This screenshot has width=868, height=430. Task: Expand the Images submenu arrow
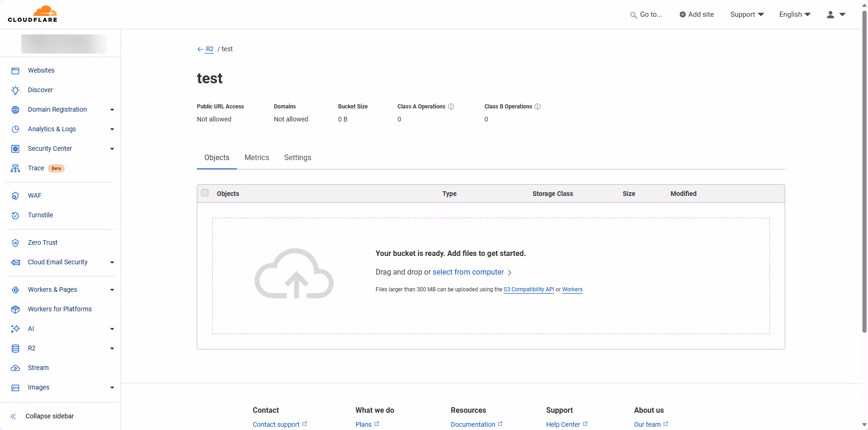(x=112, y=388)
